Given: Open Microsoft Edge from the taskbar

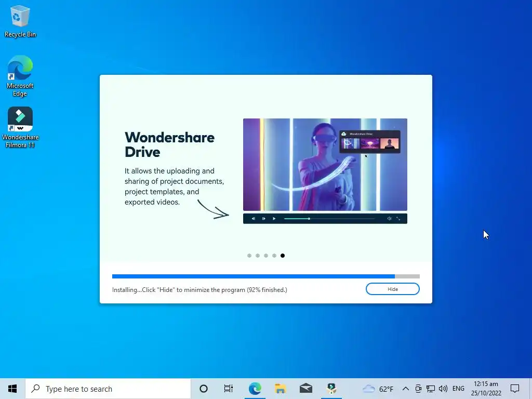Looking at the screenshot, I should click(255, 389).
